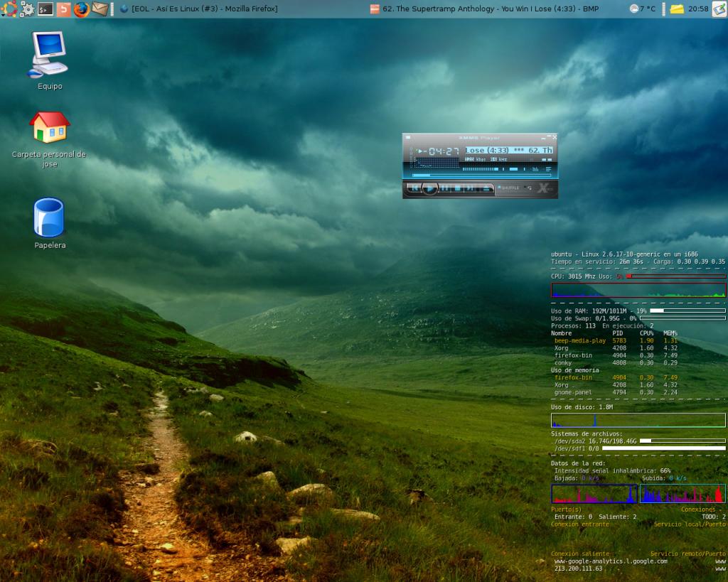Viewport: 728px width, 582px height.
Task: Click the 'conky' process row
Action: 616,363
